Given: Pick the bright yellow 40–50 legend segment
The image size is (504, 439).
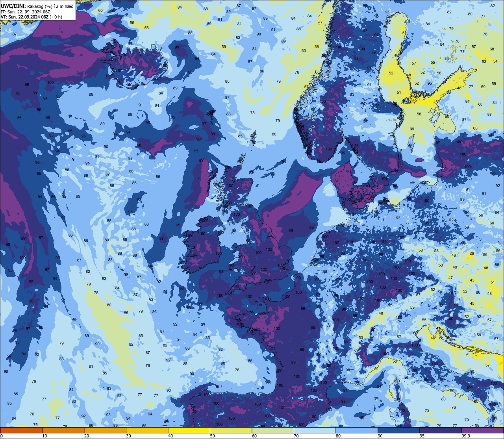Looking at the screenshot, I should point(189,430).
